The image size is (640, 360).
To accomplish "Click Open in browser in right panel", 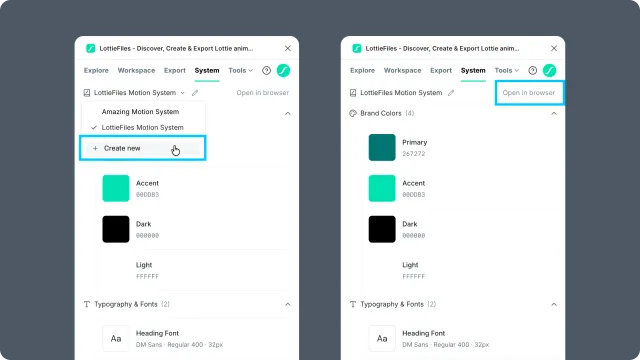I will [x=529, y=93].
